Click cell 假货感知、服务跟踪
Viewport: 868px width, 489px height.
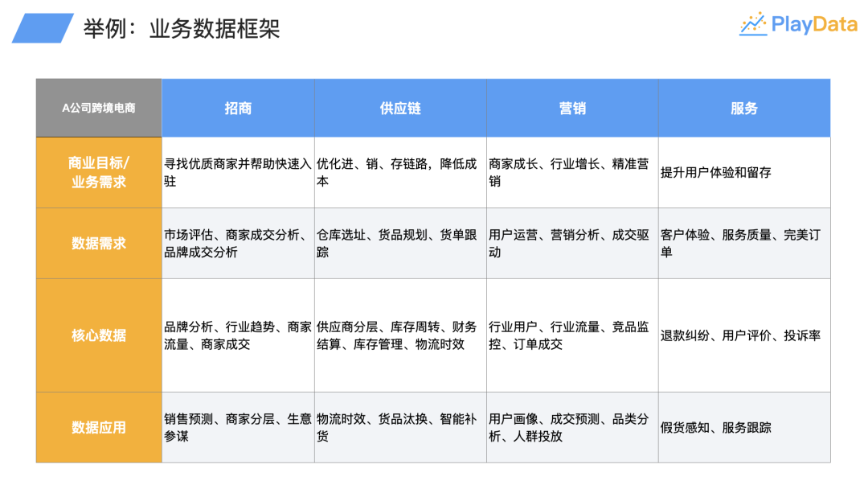pos(744,428)
